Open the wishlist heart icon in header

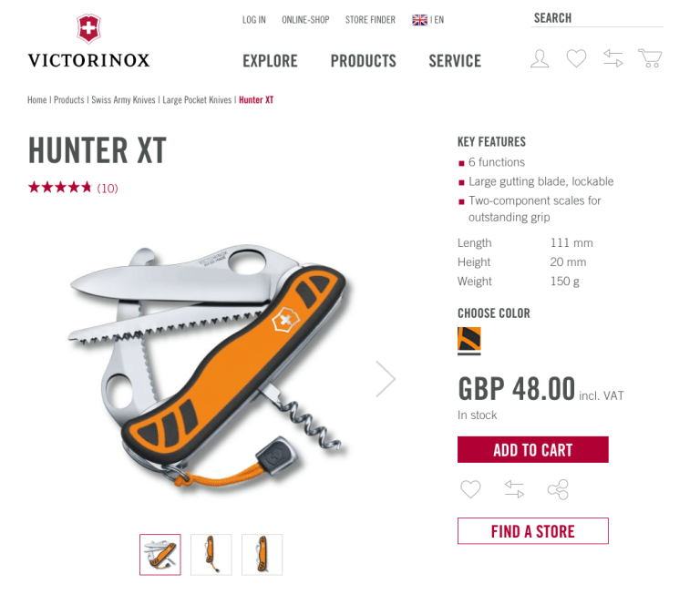[576, 58]
